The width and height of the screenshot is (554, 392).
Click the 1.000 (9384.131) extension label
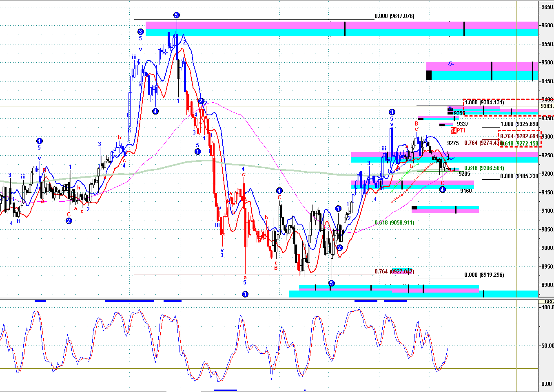coord(484,102)
